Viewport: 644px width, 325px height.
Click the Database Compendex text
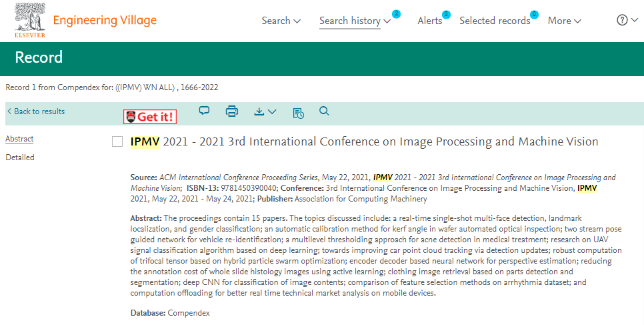click(x=170, y=313)
